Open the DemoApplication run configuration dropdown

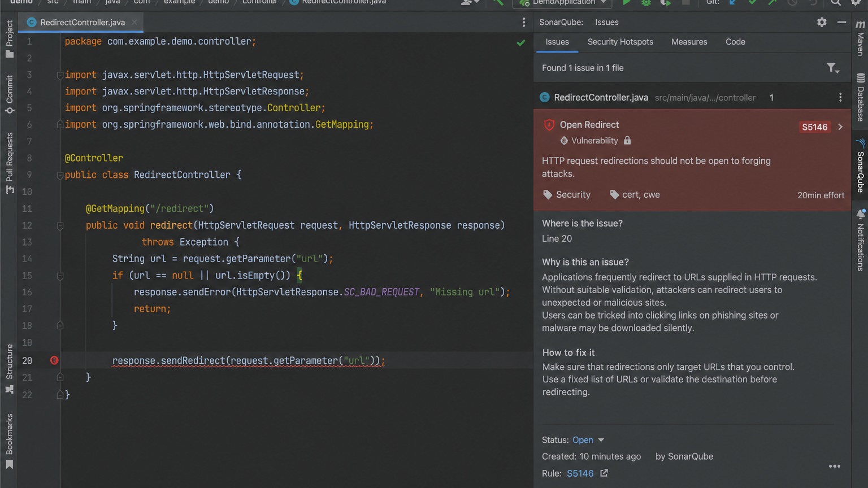[x=562, y=3]
